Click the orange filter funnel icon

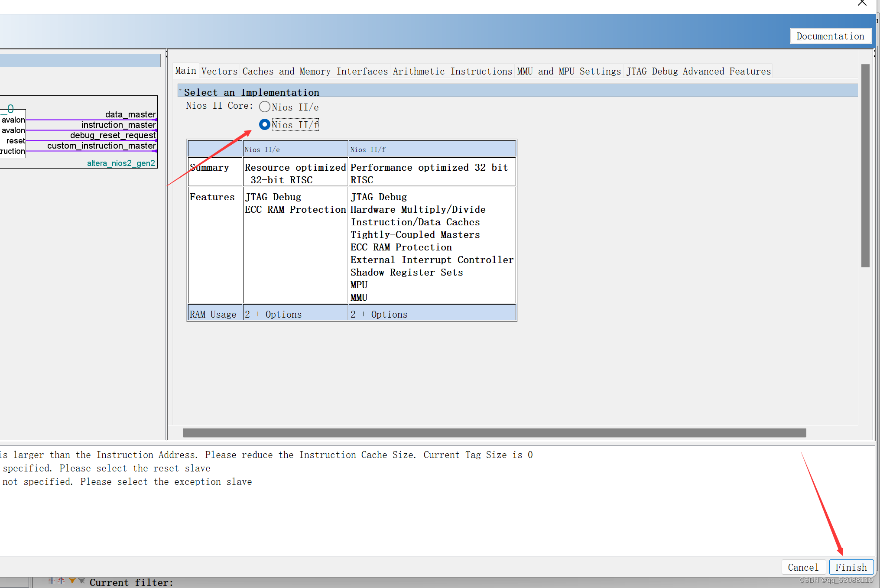[72, 581]
